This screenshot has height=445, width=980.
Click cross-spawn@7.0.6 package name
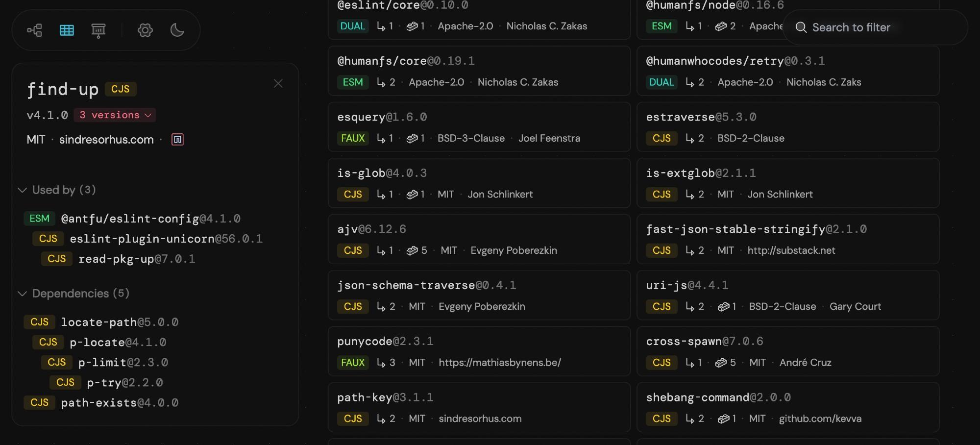[705, 341]
